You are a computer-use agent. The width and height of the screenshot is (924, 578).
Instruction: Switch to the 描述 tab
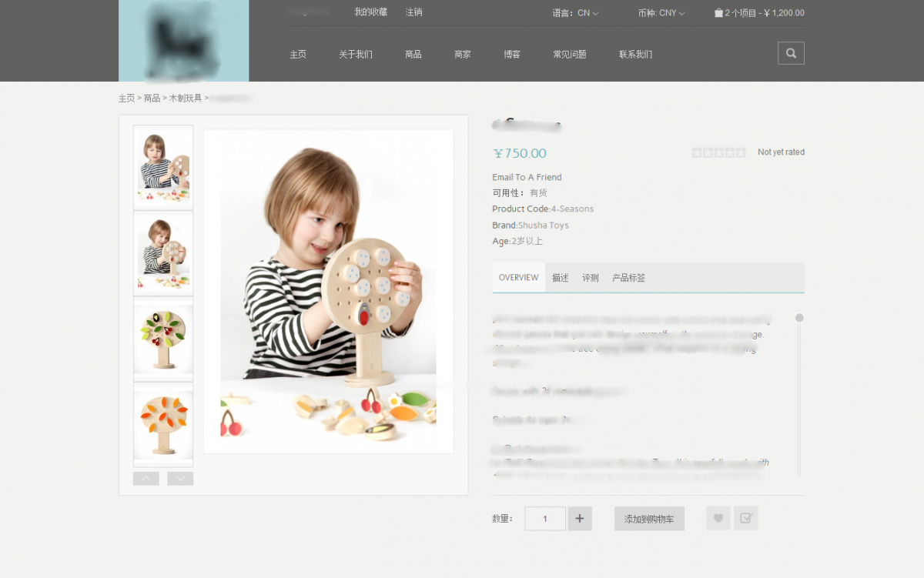tap(560, 278)
